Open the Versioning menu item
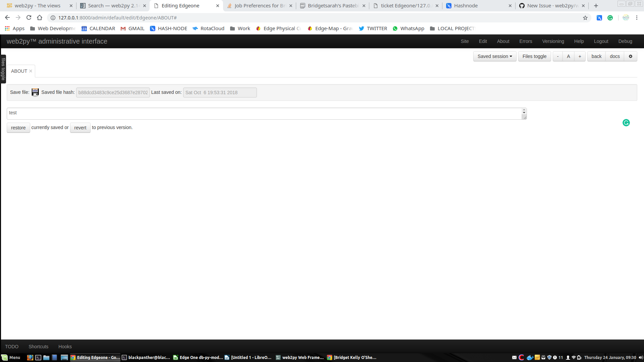Screen dimensions: 644x362 click(553, 41)
